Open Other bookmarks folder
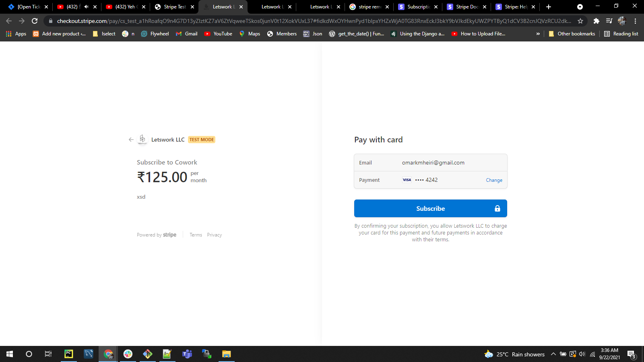This screenshot has width=644, height=362. [572, 34]
